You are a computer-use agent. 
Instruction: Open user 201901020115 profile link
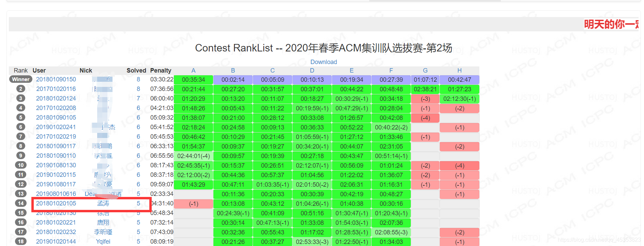[56, 175]
